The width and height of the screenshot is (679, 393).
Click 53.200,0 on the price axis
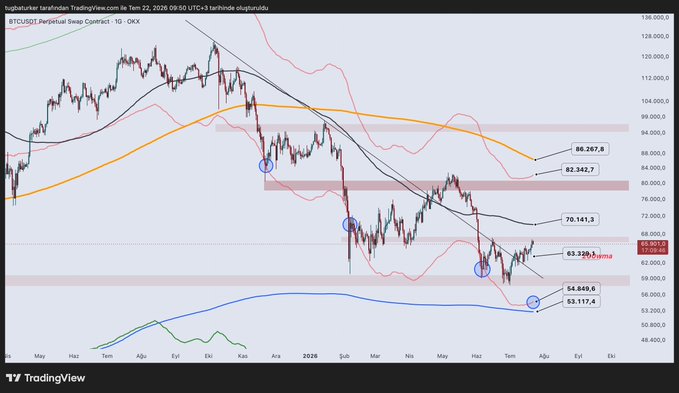point(653,311)
